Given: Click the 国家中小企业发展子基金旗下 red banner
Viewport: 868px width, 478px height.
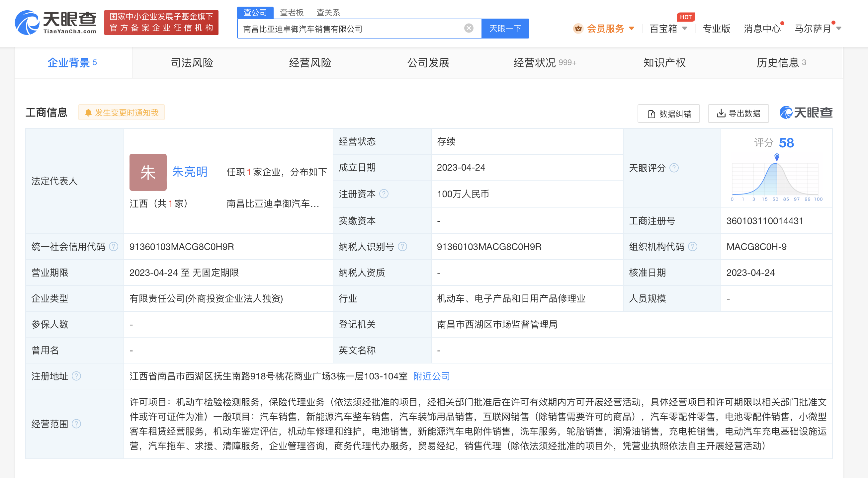Looking at the screenshot, I should (x=161, y=23).
